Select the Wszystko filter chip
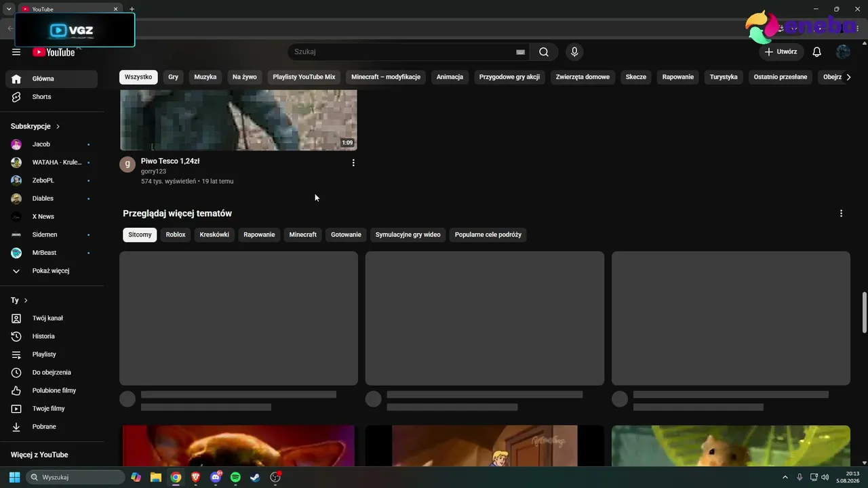Screen dimensions: 868x488 pyautogui.click(x=138, y=77)
